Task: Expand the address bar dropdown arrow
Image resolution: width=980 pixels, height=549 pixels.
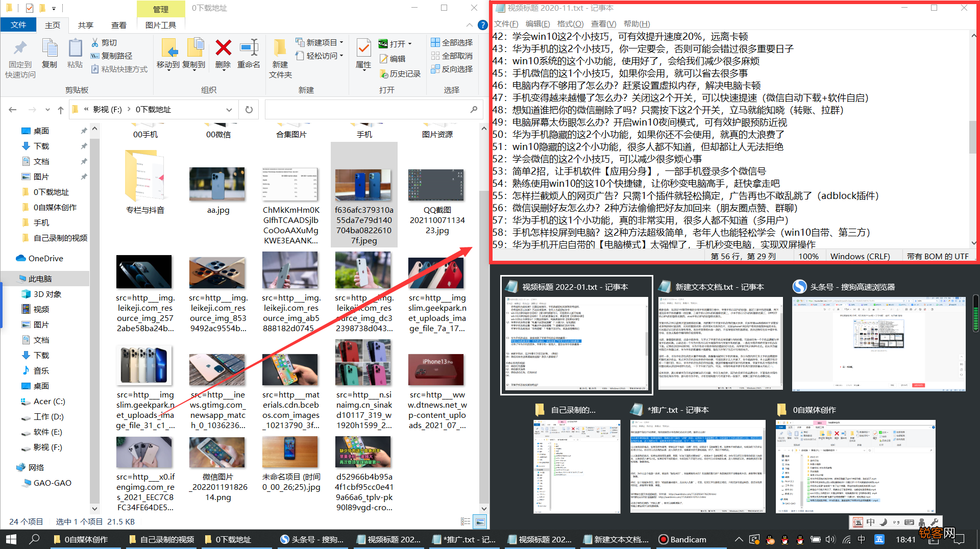Action: (x=230, y=109)
